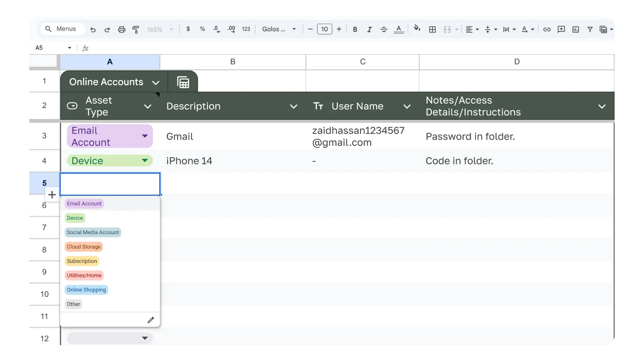Choose Cloud Storage from the list

coord(84,247)
